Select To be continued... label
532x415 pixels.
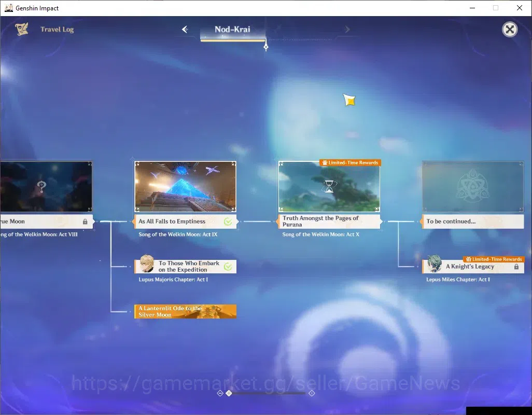tap(473, 221)
